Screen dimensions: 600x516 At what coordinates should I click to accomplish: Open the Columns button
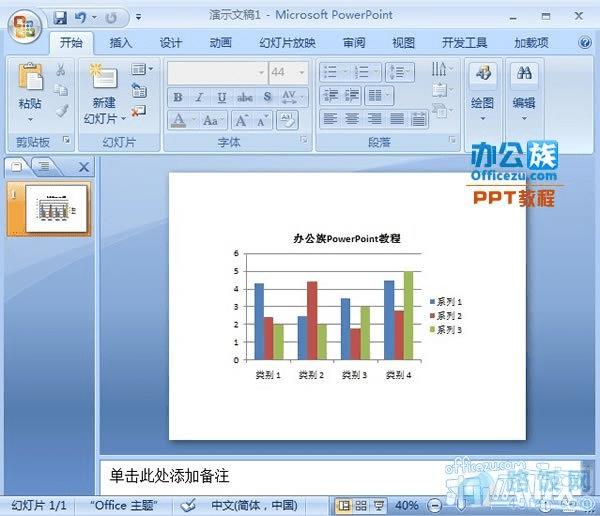pos(379,95)
